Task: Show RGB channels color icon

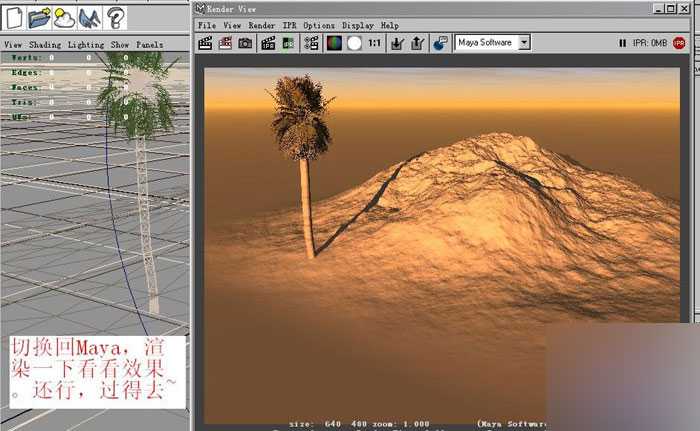Action: click(x=334, y=43)
